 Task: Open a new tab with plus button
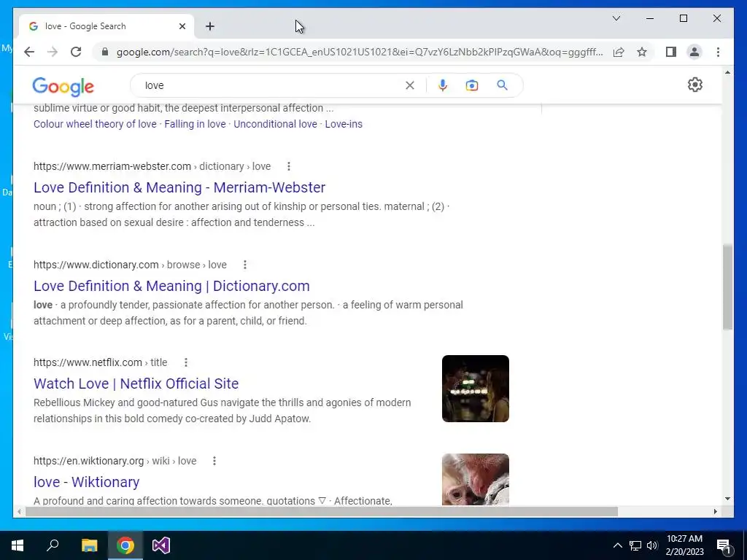pos(210,26)
